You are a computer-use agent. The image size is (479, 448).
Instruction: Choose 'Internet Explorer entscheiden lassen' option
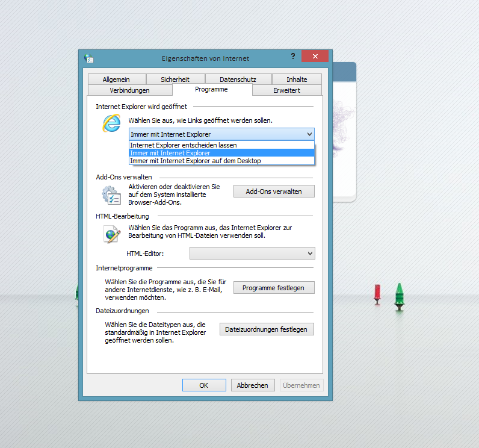click(x=221, y=145)
